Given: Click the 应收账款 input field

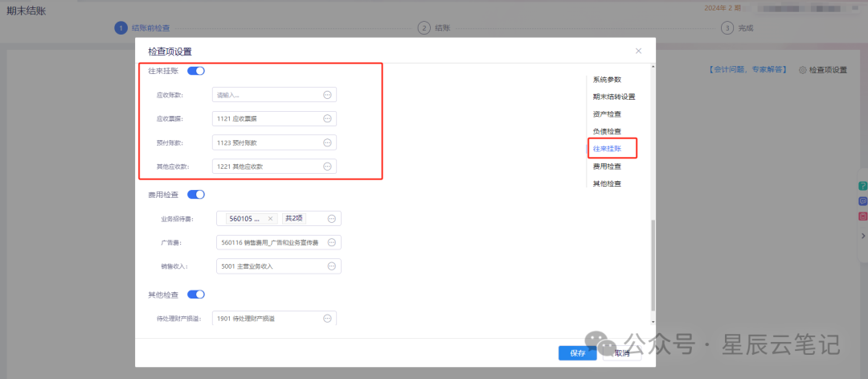Looking at the screenshot, I should coord(274,95).
